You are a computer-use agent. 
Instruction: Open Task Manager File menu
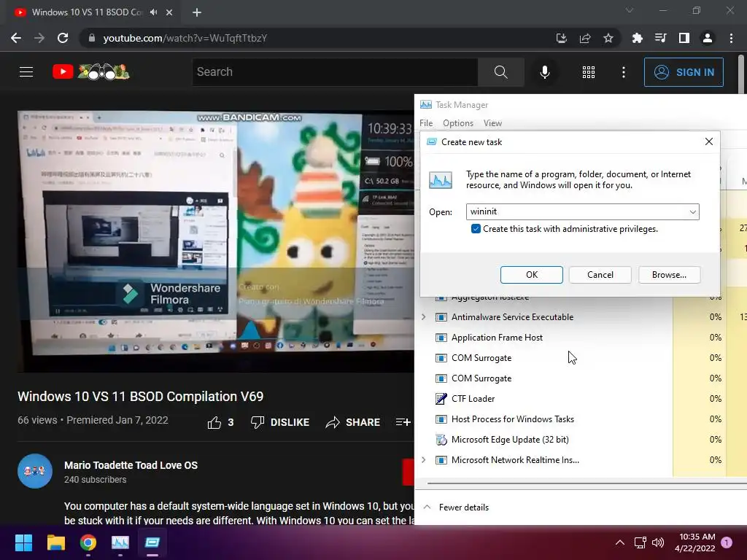pyautogui.click(x=426, y=123)
